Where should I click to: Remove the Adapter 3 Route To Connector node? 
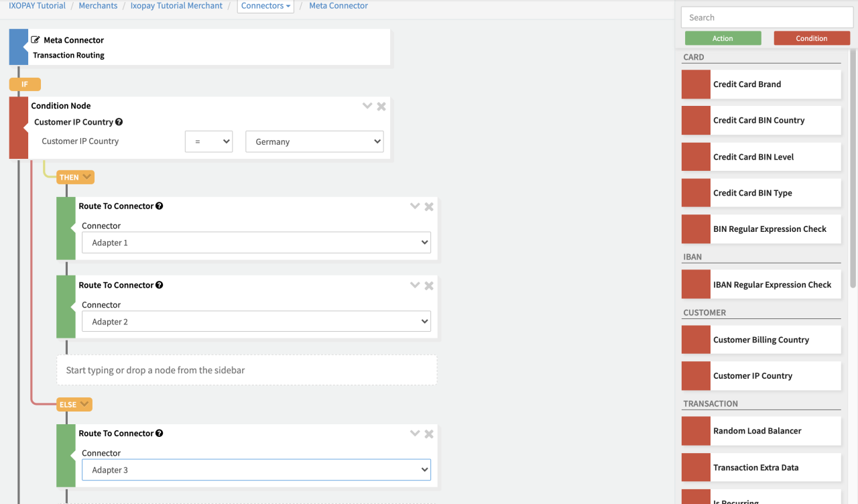pos(429,434)
